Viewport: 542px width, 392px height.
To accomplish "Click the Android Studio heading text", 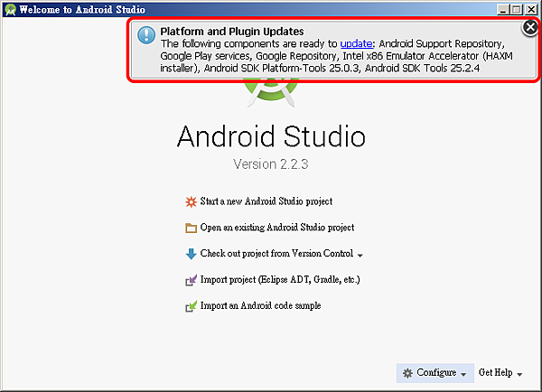I will point(271,136).
